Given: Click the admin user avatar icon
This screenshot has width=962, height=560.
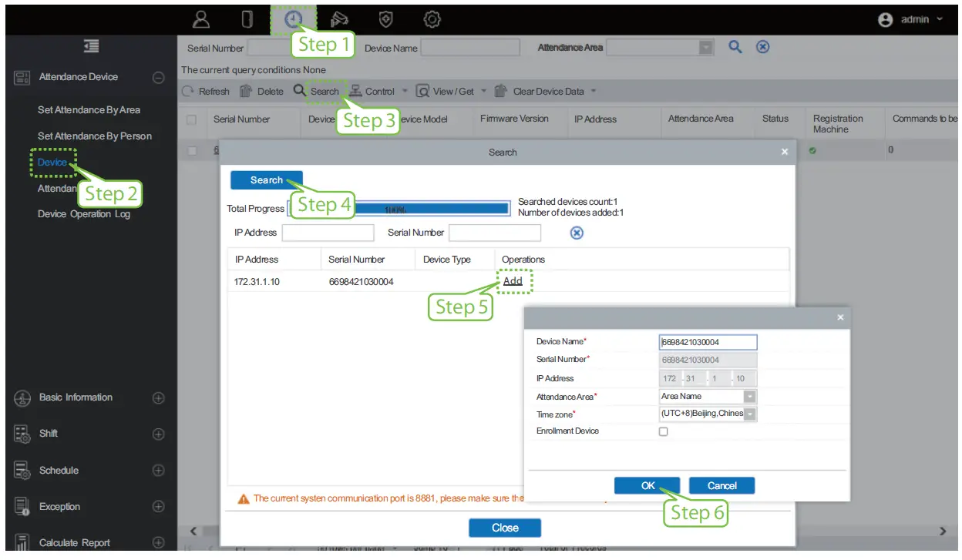Looking at the screenshot, I should (x=886, y=20).
